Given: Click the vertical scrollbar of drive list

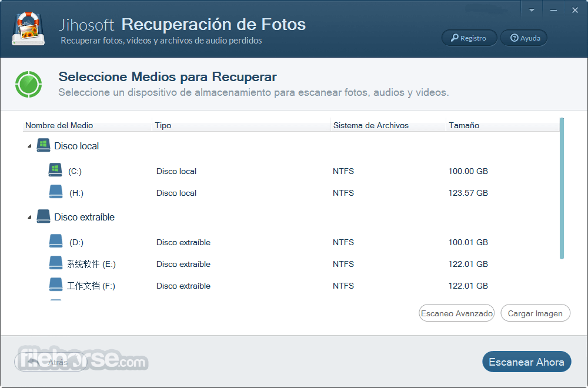Looking at the screenshot, I should coord(562,188).
